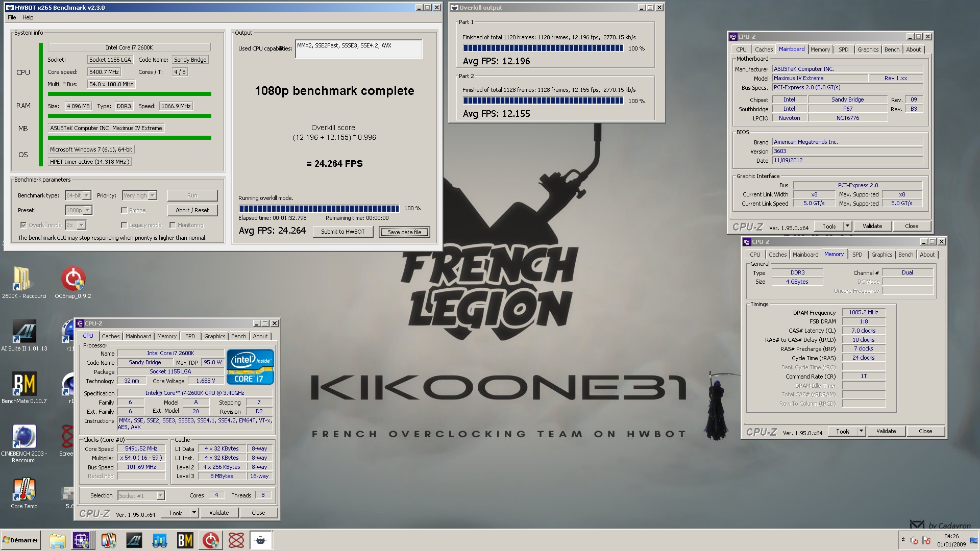The width and height of the screenshot is (980, 551).
Task: Expand Tools arrow in the CPU-Z CPU window
Action: pyautogui.click(x=194, y=513)
